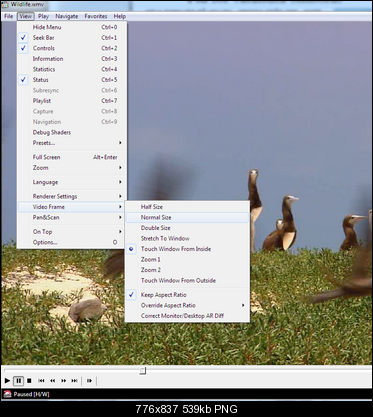Click the Wildlife.wmv title bar icon
This screenshot has width=373, height=417.
click(x=5, y=5)
